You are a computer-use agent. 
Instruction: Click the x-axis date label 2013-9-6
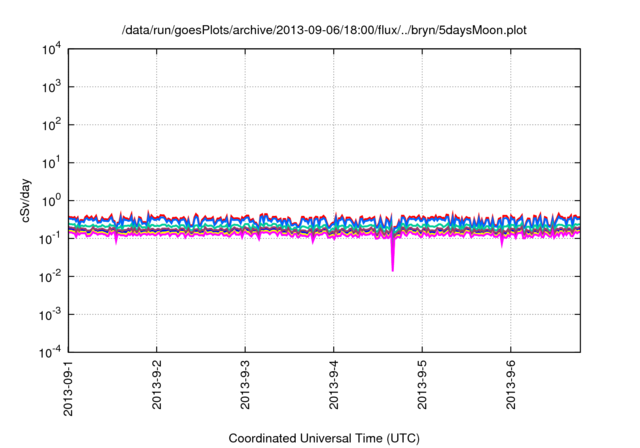[511, 385]
